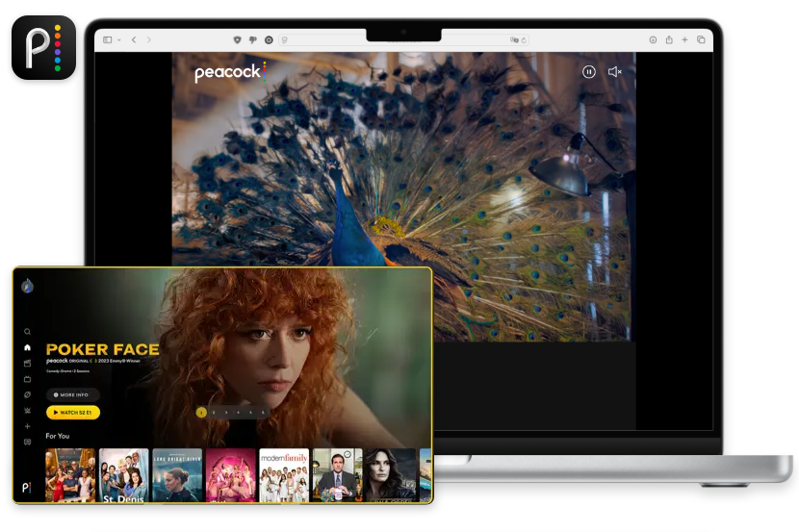
Task: Expand the Safari sidebar dropdown chevron
Action: coord(119,39)
